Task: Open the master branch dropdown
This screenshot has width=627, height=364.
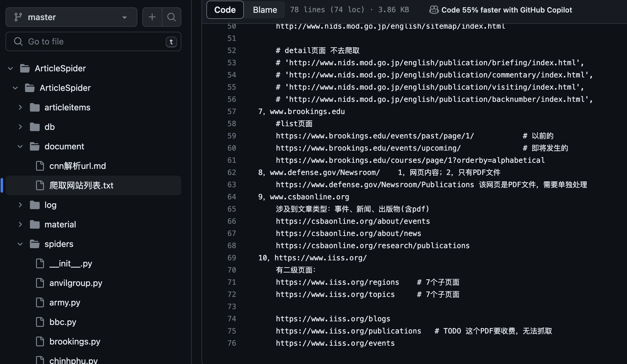Action: click(x=71, y=17)
